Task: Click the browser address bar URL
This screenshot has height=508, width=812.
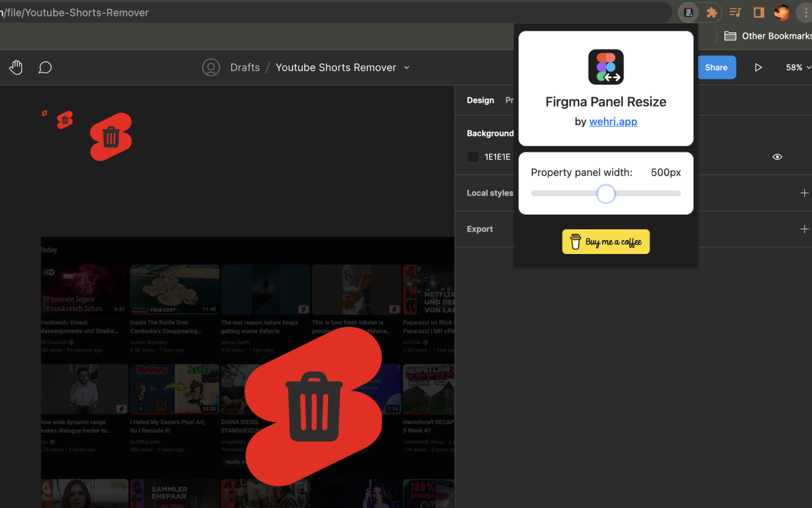Action: click(74, 12)
